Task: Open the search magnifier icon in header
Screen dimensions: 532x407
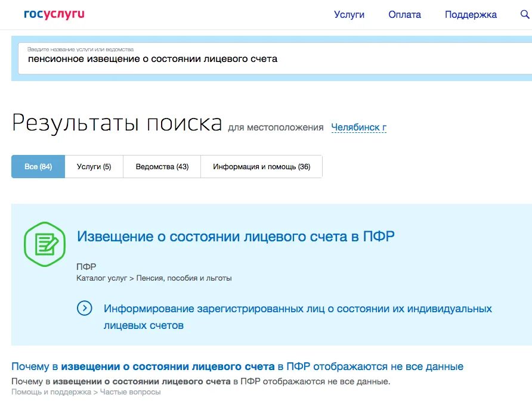Action: [525, 14]
